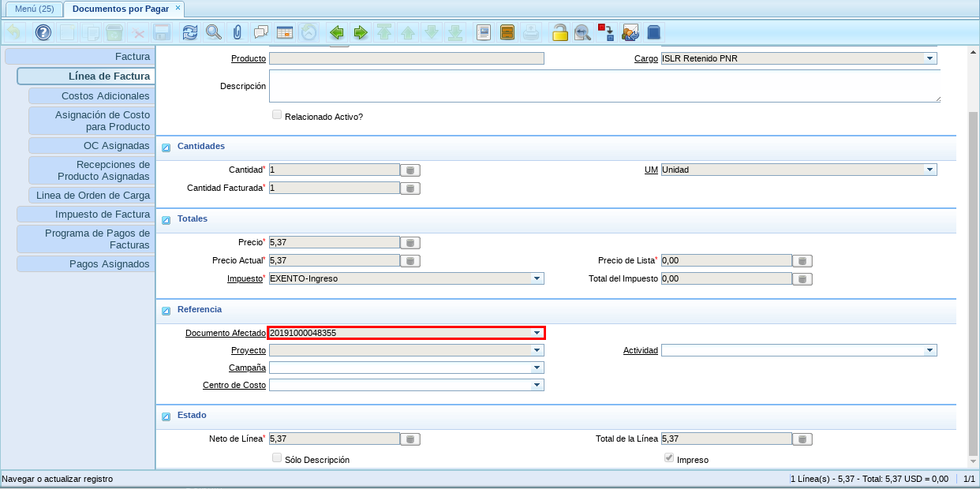Click the Centro de Costo label link
The image size is (980, 489).
click(234, 386)
